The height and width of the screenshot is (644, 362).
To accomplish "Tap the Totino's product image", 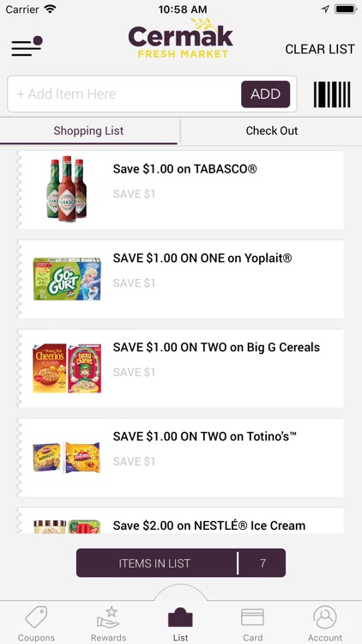I will point(67,457).
